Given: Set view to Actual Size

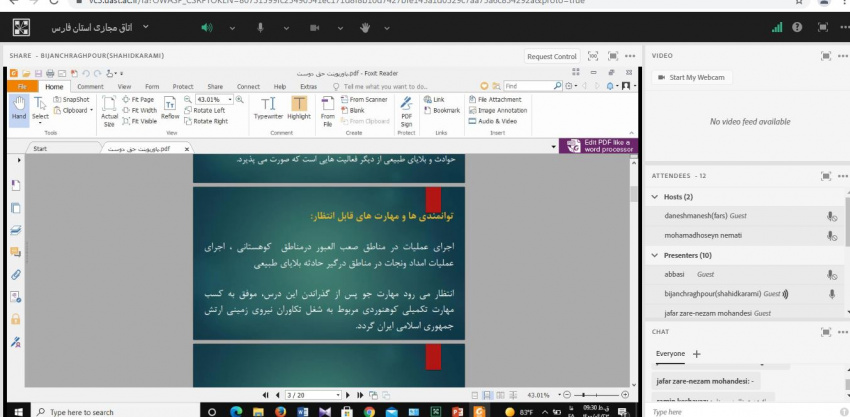Looking at the screenshot, I should coord(109,112).
